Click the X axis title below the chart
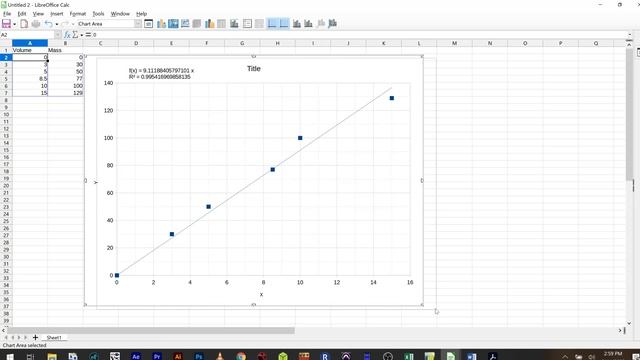The image size is (640, 360). click(x=261, y=294)
